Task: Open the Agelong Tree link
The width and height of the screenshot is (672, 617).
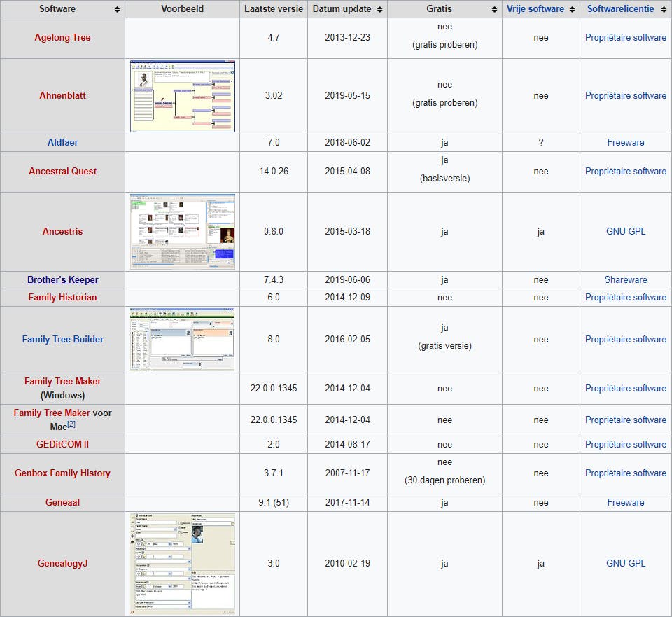Action: (62, 37)
